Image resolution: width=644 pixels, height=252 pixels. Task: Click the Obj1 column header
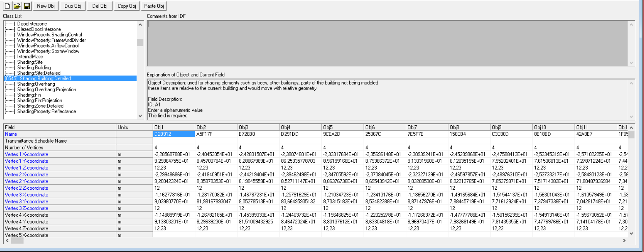[174, 127]
